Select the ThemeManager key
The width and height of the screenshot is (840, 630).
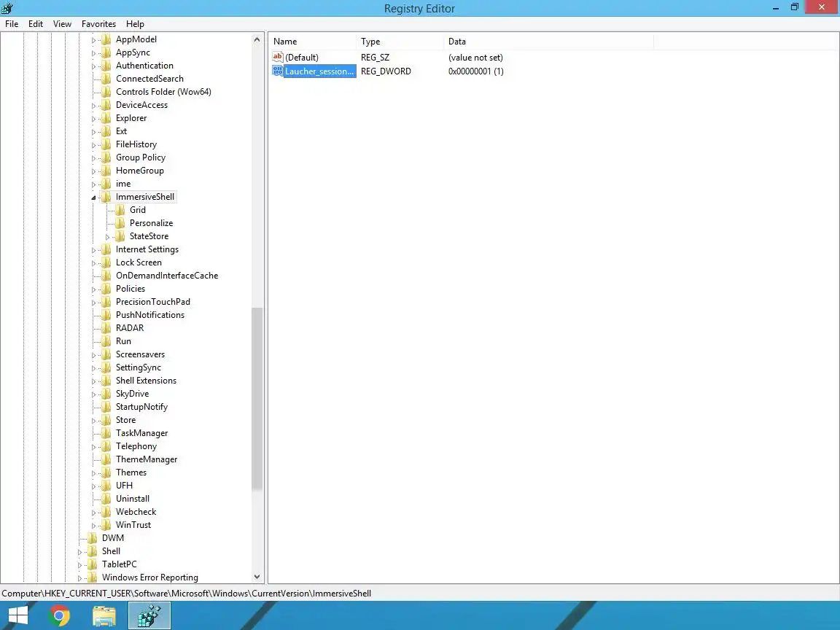[147, 459]
